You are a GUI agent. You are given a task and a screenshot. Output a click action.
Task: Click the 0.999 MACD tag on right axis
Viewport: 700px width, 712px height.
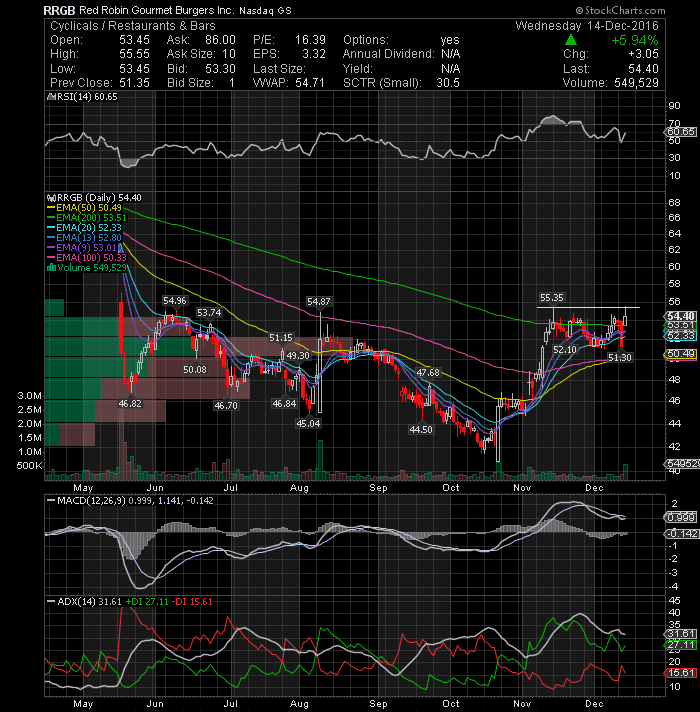[x=680, y=517]
